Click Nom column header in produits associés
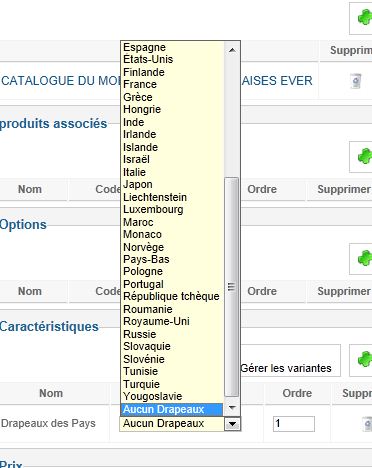 [x=30, y=189]
